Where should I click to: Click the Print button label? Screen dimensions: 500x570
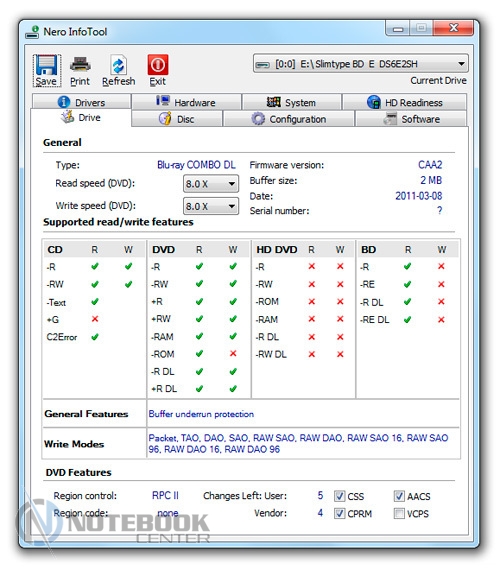pyautogui.click(x=80, y=81)
